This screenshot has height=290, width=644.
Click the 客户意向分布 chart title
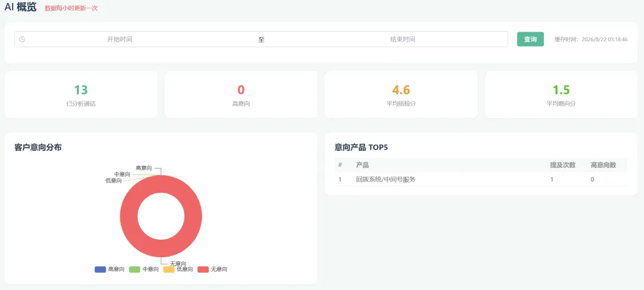pos(38,147)
